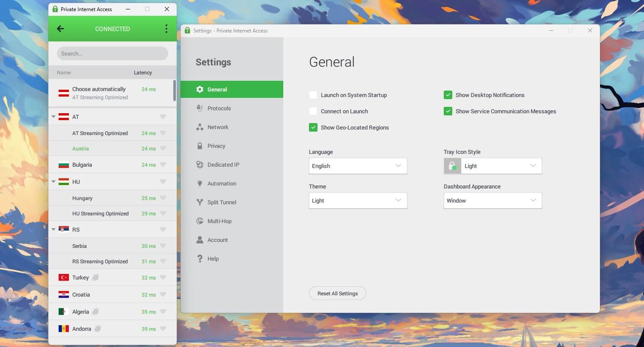644x347 pixels.
Task: Select AT Streaming Optimized under the AT group
Action: [112, 133]
